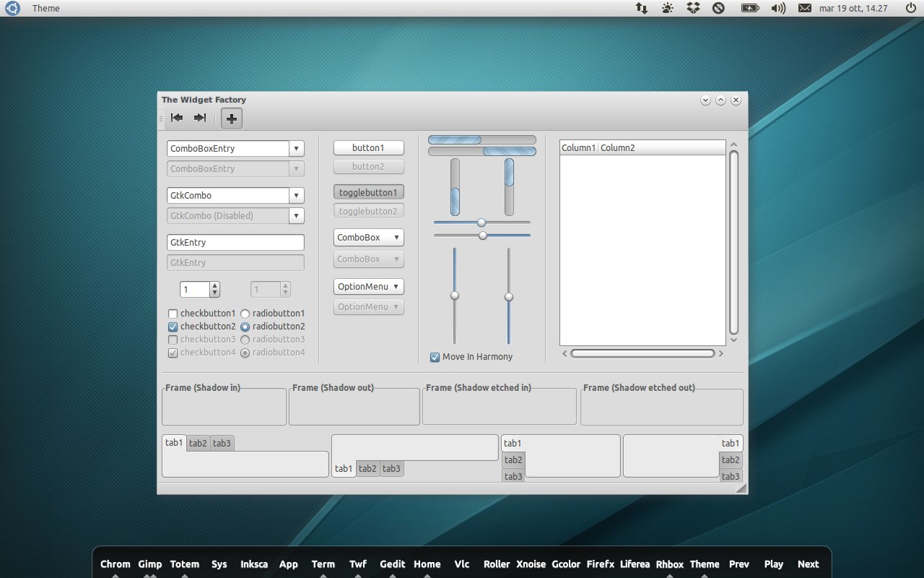
Task: Open Totem in the dock
Action: click(185, 564)
